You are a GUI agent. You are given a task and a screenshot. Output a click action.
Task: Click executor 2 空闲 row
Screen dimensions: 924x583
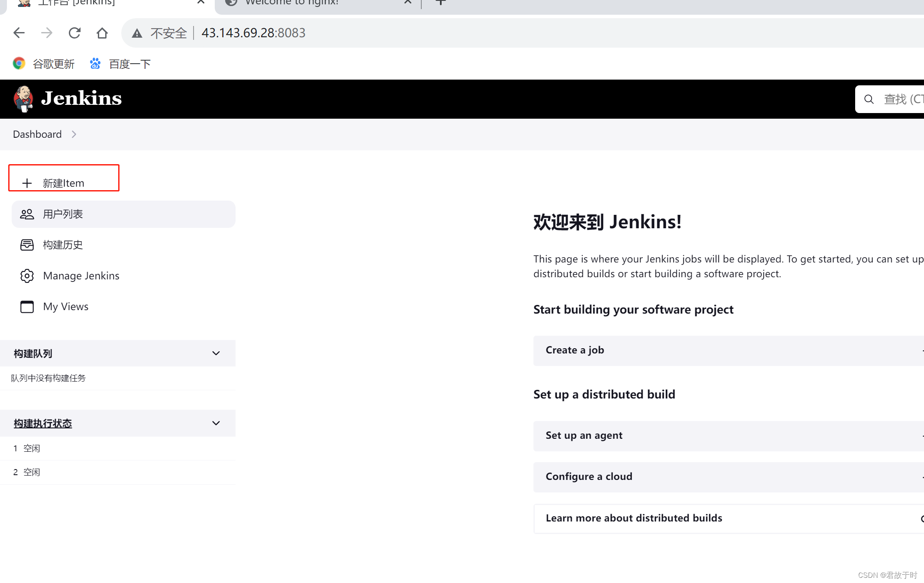[x=118, y=472]
